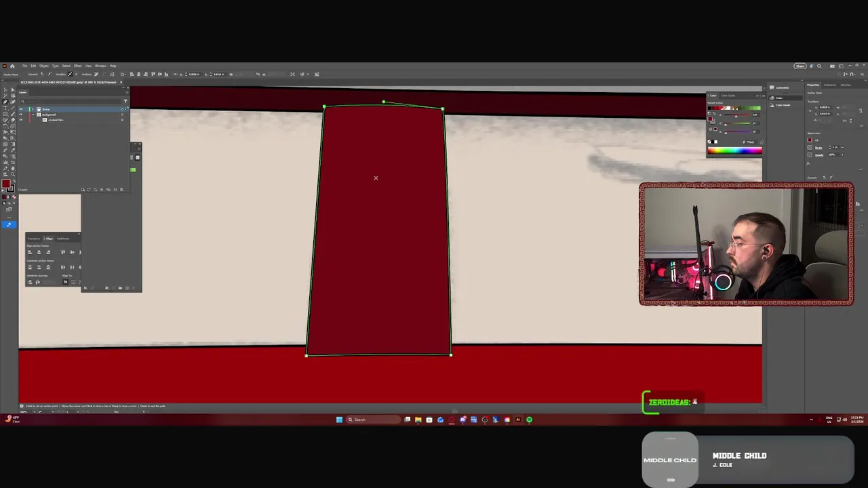
Task: Select the Scale tool
Action: (13, 126)
